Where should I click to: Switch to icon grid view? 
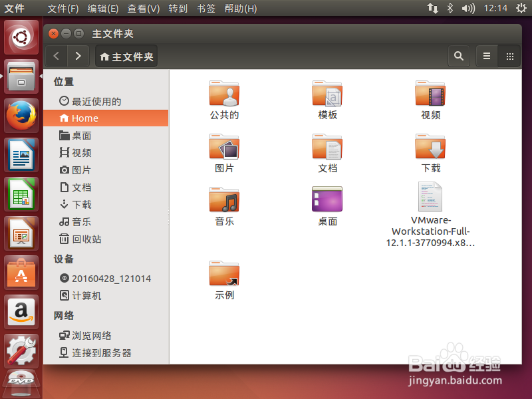(x=509, y=56)
